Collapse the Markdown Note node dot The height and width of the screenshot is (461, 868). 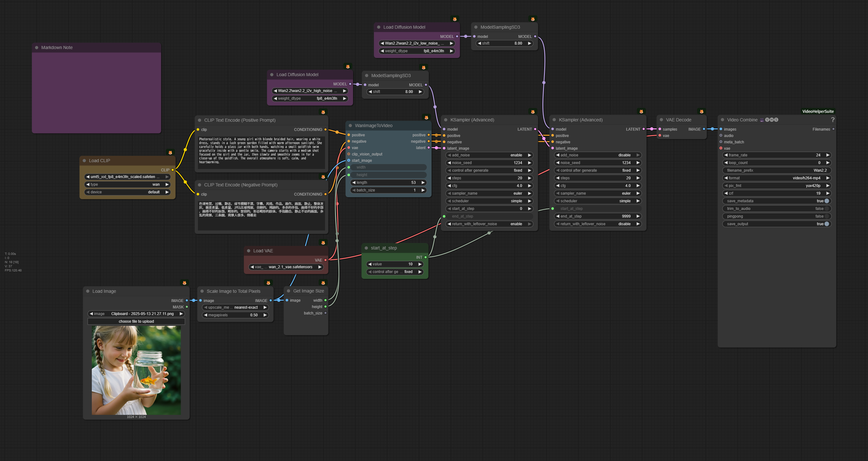click(x=36, y=47)
